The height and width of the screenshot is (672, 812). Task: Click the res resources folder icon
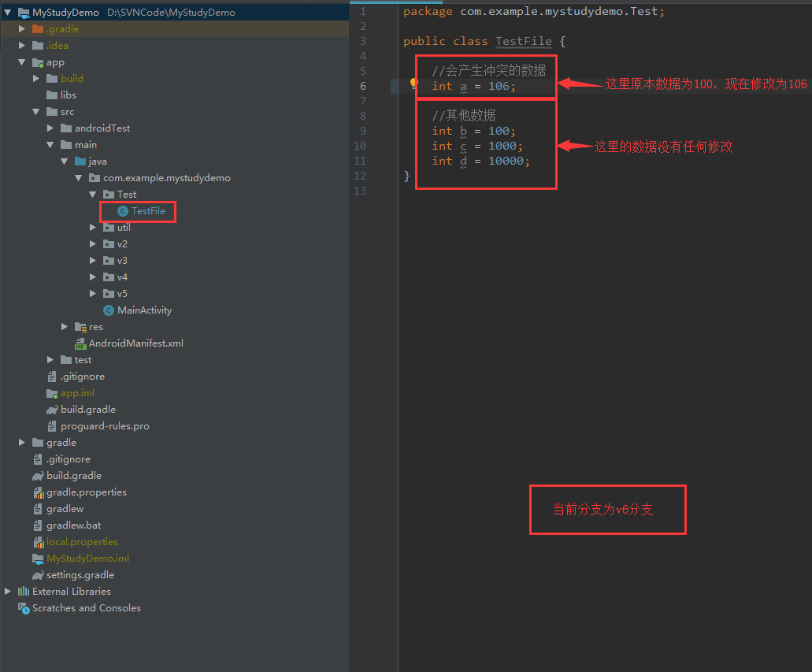(x=80, y=327)
